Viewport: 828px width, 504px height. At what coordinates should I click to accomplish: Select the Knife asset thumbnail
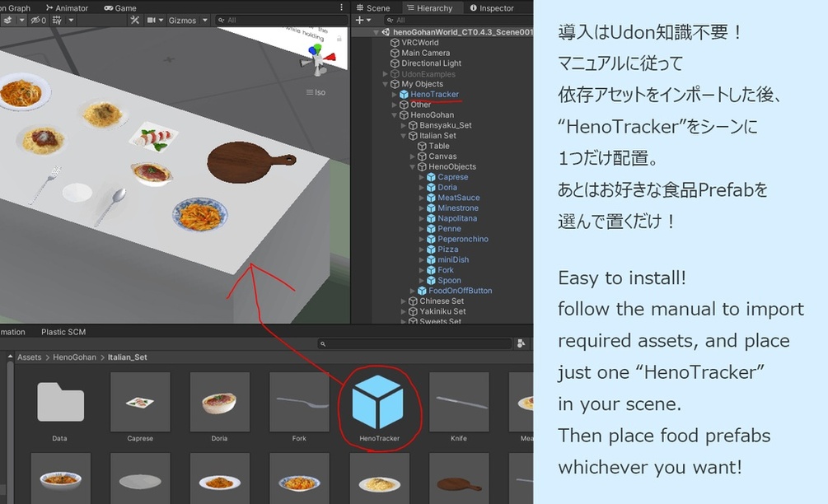pyautogui.click(x=459, y=402)
